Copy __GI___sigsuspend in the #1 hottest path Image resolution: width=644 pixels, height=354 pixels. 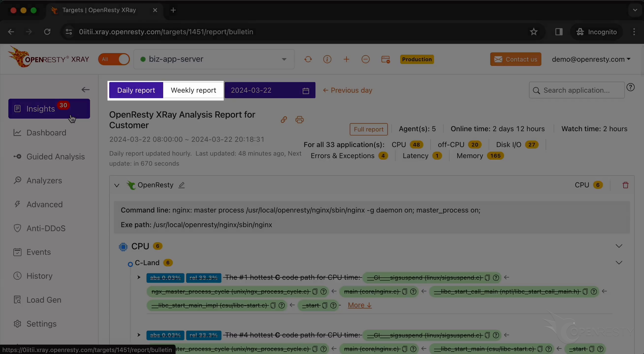[x=487, y=278]
